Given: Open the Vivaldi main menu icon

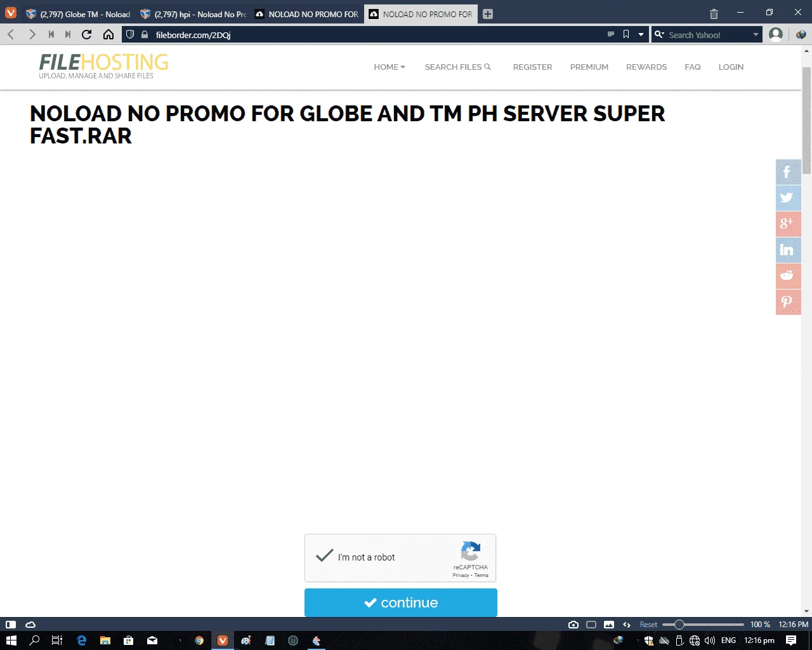Looking at the screenshot, I should click(11, 13).
